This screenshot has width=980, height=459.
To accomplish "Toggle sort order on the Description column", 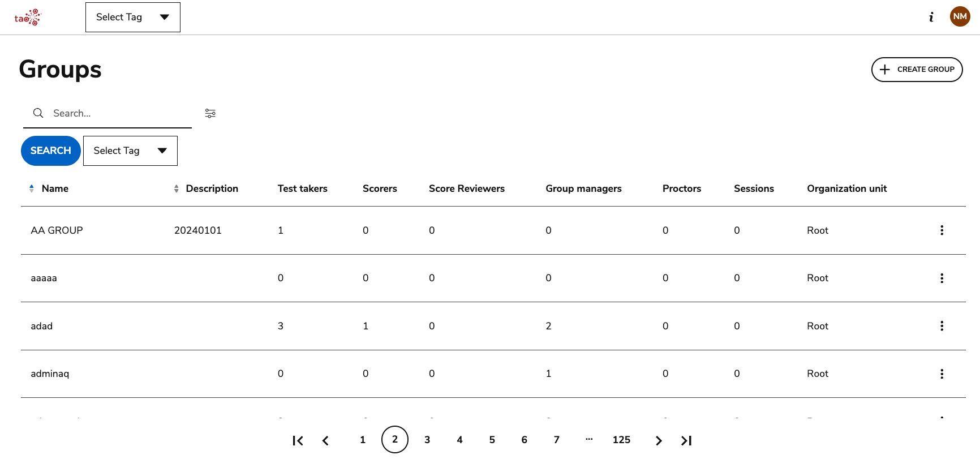I will click(176, 188).
